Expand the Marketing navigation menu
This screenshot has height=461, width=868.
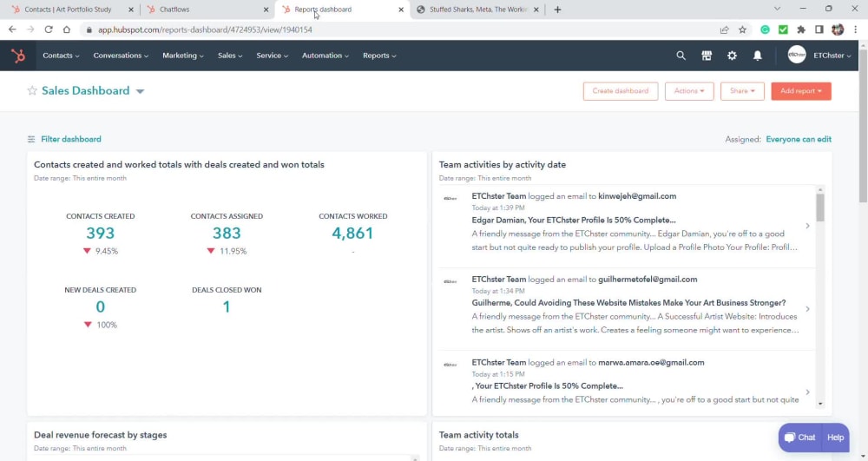click(183, 56)
